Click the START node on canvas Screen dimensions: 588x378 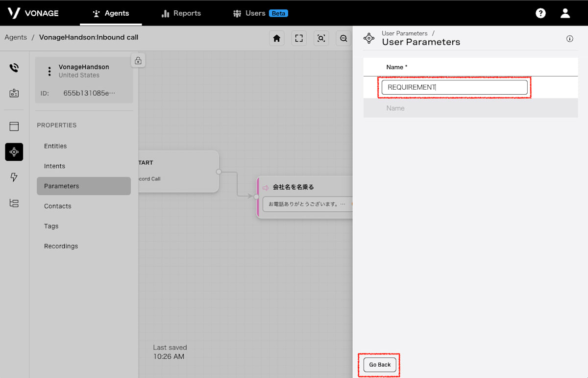(178, 171)
